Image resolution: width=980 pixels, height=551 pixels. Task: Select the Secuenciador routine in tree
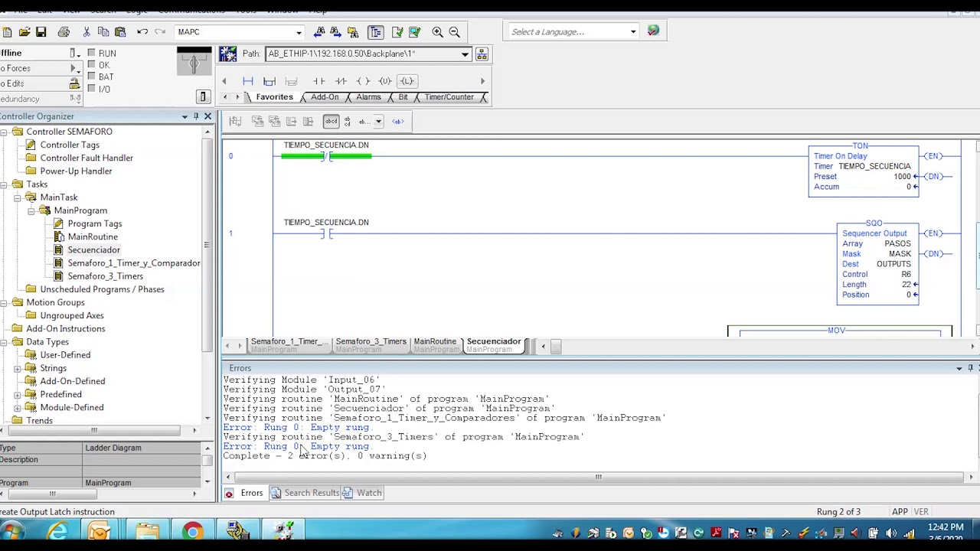[93, 249]
